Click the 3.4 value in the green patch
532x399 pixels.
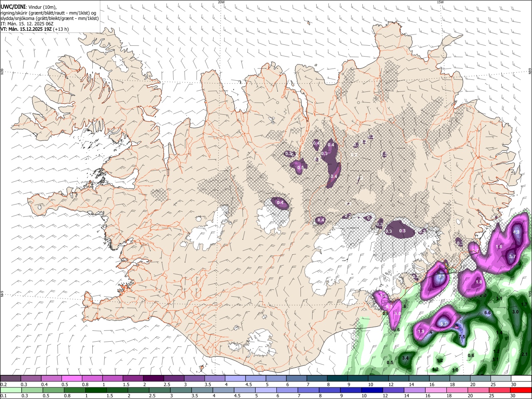406,358
